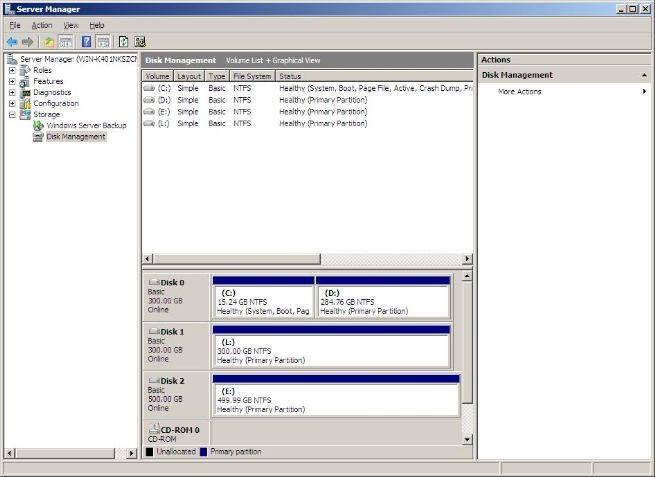Click NTFS file system cell for (L:)

242,123
